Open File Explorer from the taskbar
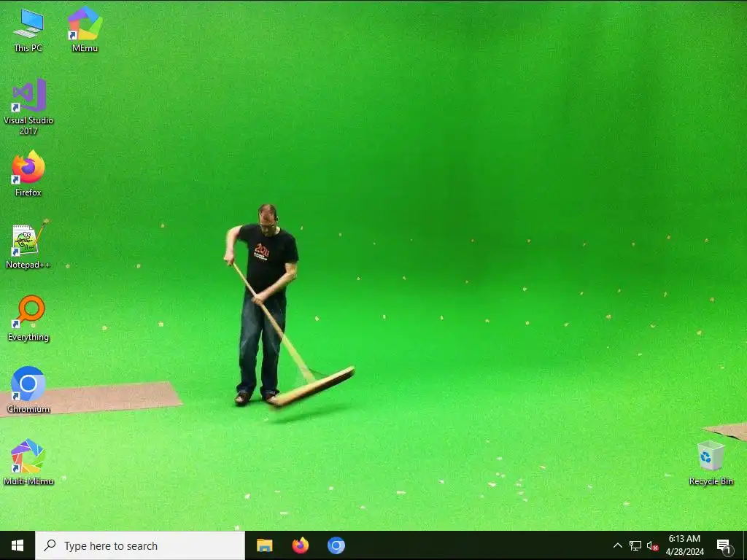This screenshot has height=560, width=747. pos(264,545)
